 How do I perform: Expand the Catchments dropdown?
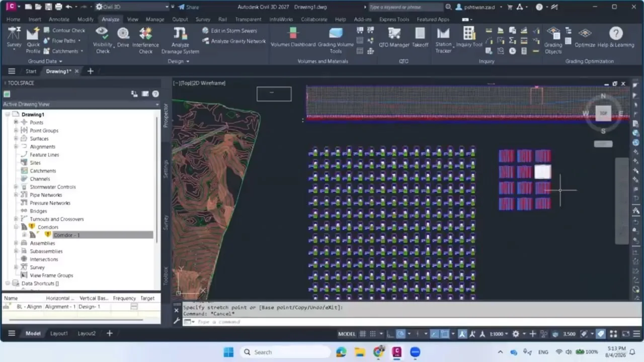pyautogui.click(x=82, y=51)
